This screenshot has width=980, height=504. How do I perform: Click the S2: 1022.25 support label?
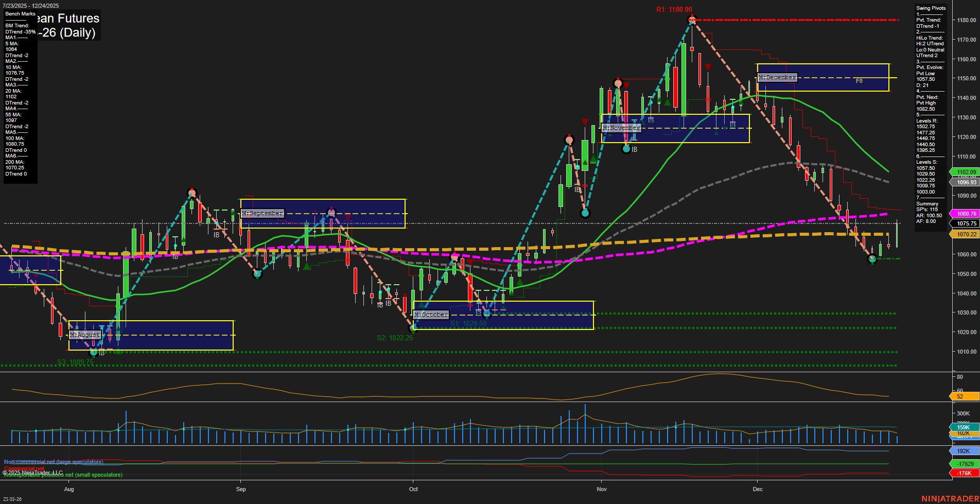395,338
